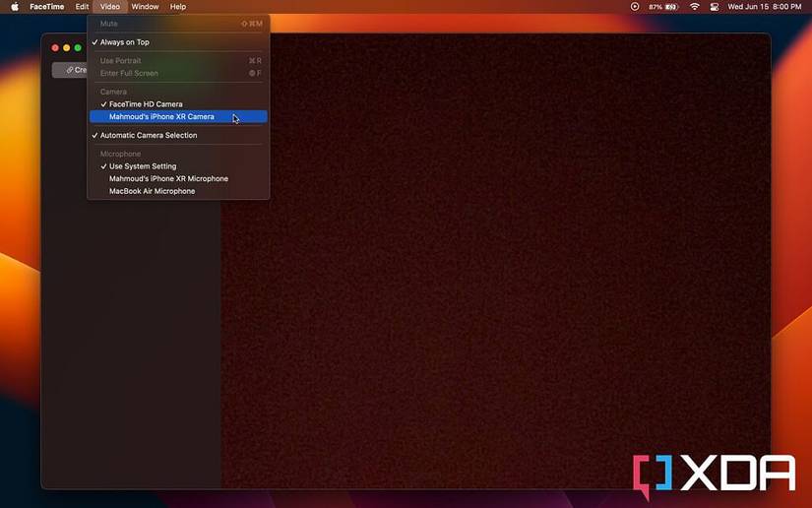The width and height of the screenshot is (812, 508).
Task: Select Use System Setting microphone
Action: point(178,166)
